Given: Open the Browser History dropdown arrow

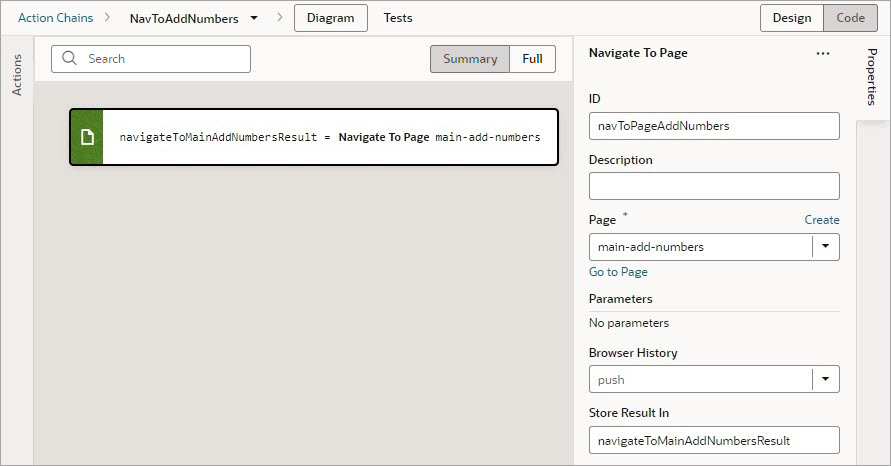Looking at the screenshot, I should (826, 380).
